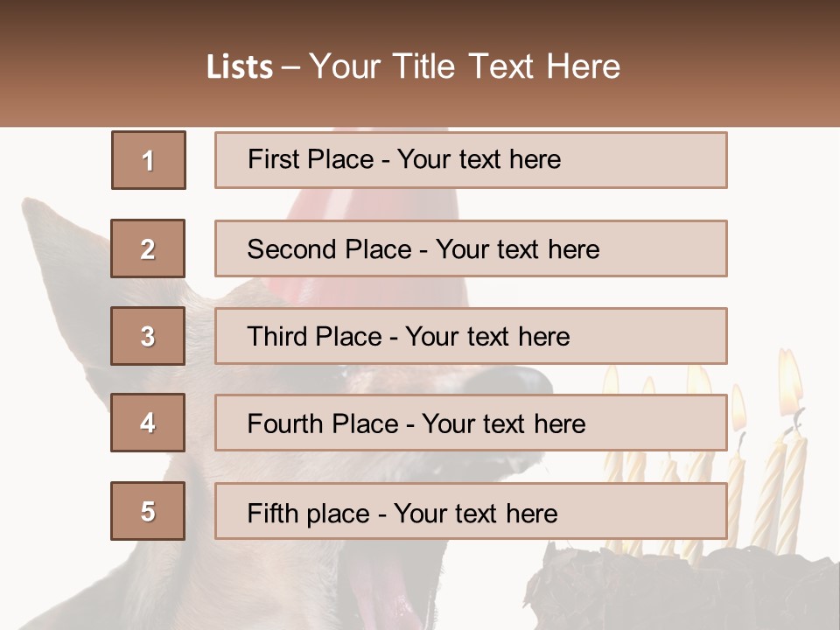Click the number 1 box
Image resolution: width=840 pixels, height=630 pixels.
[149, 160]
